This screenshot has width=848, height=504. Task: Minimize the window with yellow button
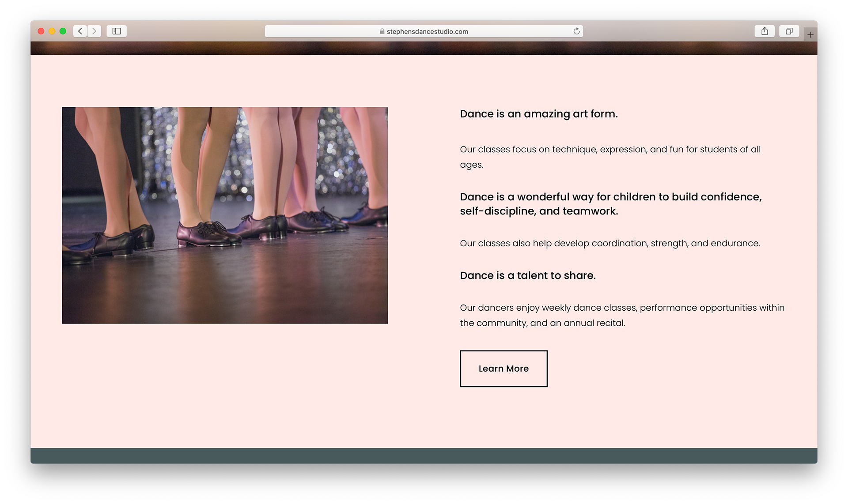52,31
